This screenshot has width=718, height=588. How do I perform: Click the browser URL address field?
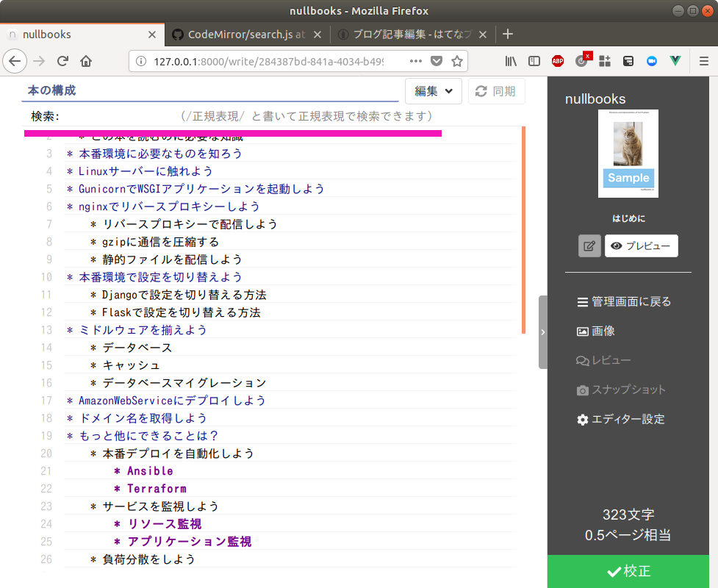pos(269,61)
